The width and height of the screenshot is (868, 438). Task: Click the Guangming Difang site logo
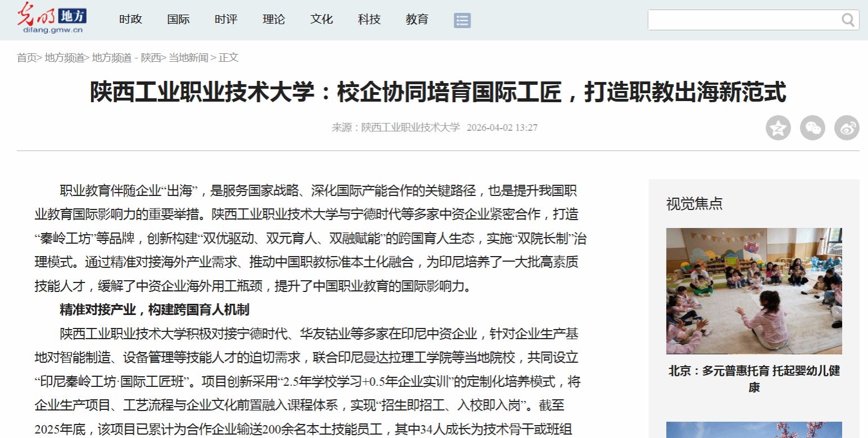51,19
